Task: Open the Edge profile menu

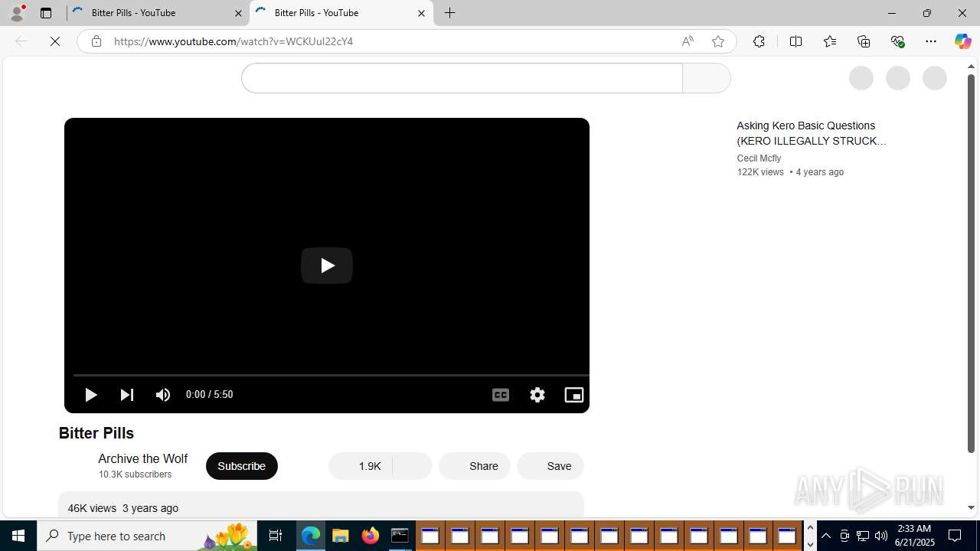Action: pos(17,13)
